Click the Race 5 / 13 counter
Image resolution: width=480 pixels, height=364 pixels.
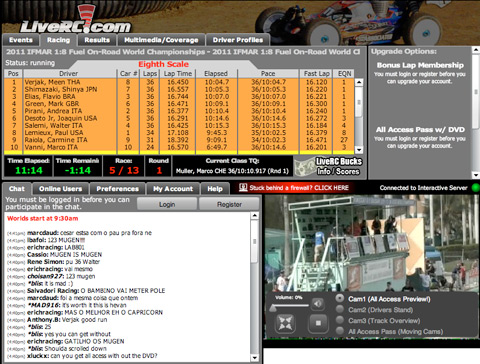(x=124, y=166)
